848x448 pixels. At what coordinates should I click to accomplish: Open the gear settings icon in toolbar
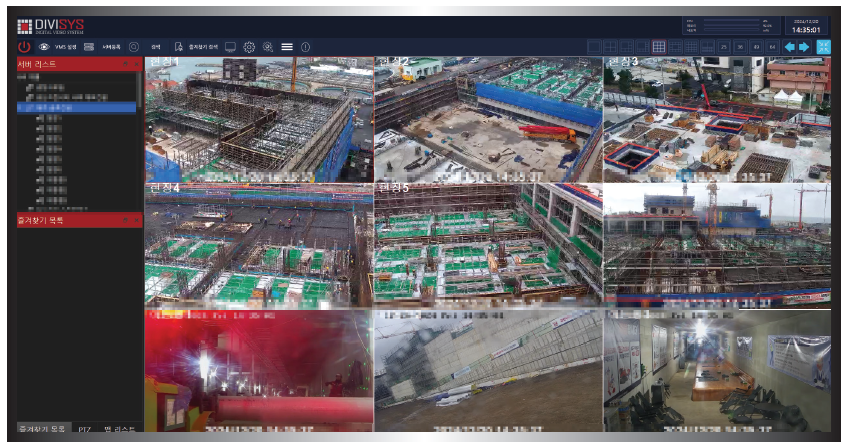250,47
